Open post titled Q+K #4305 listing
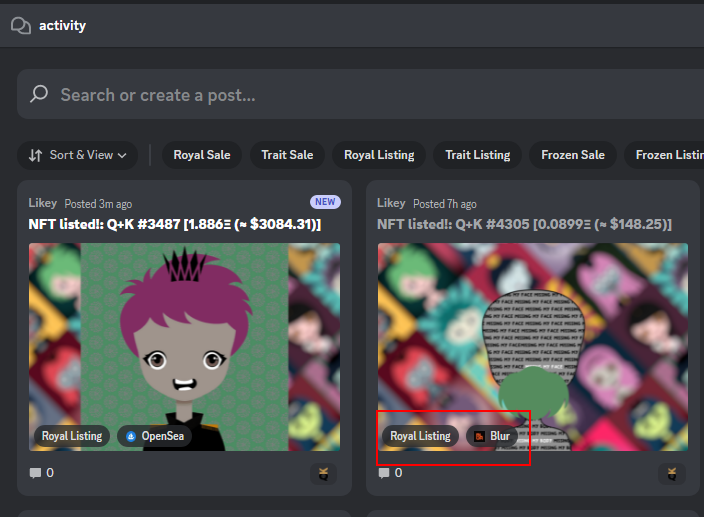This screenshot has height=517, width=704. coord(524,224)
